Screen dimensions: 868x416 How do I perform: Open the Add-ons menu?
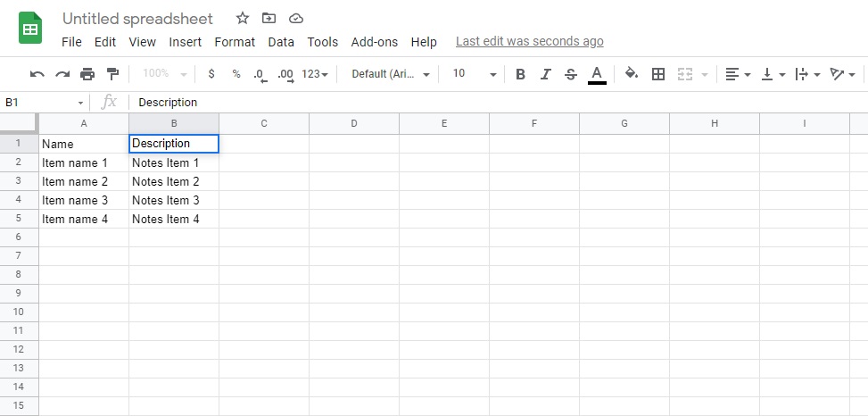(x=375, y=42)
